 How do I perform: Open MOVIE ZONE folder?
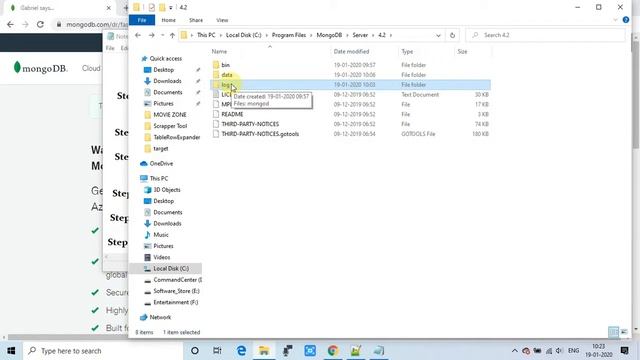coord(169,115)
